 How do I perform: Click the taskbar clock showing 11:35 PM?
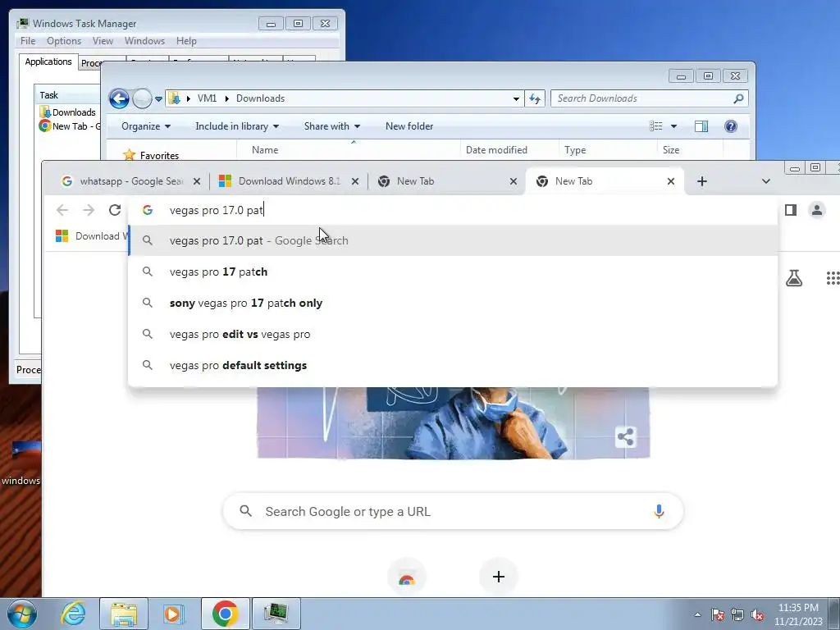pos(798,614)
